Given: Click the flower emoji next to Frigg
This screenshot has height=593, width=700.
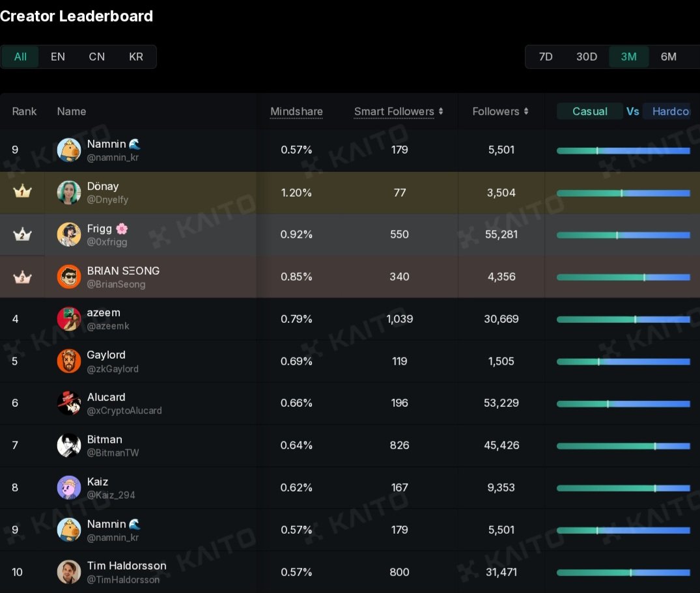Looking at the screenshot, I should tap(122, 229).
